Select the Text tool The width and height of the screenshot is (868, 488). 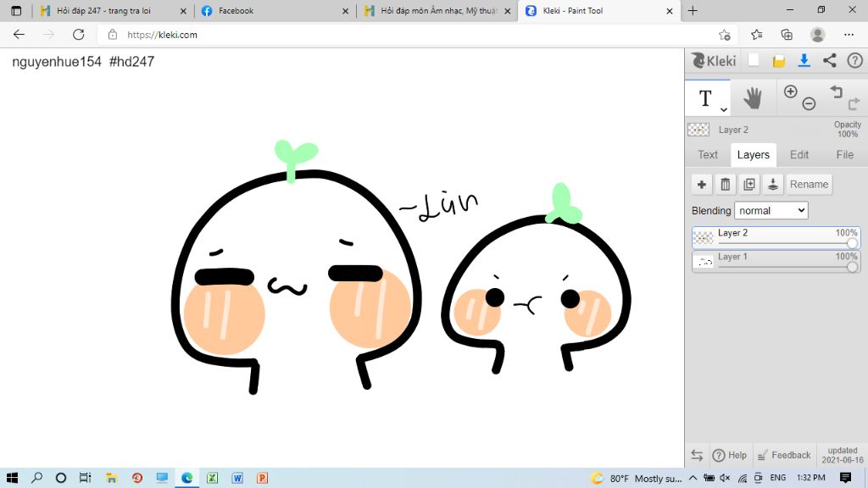coord(704,98)
